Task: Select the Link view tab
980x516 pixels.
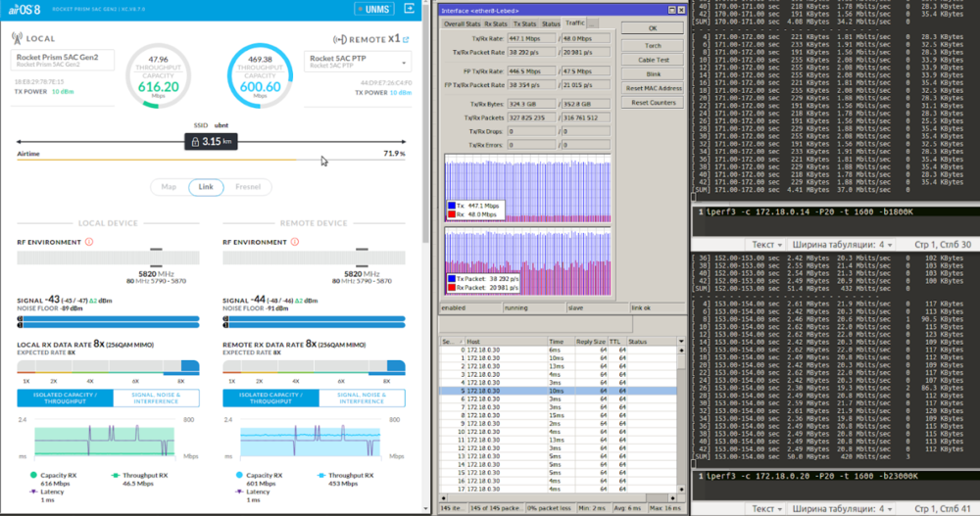Action: pos(206,187)
